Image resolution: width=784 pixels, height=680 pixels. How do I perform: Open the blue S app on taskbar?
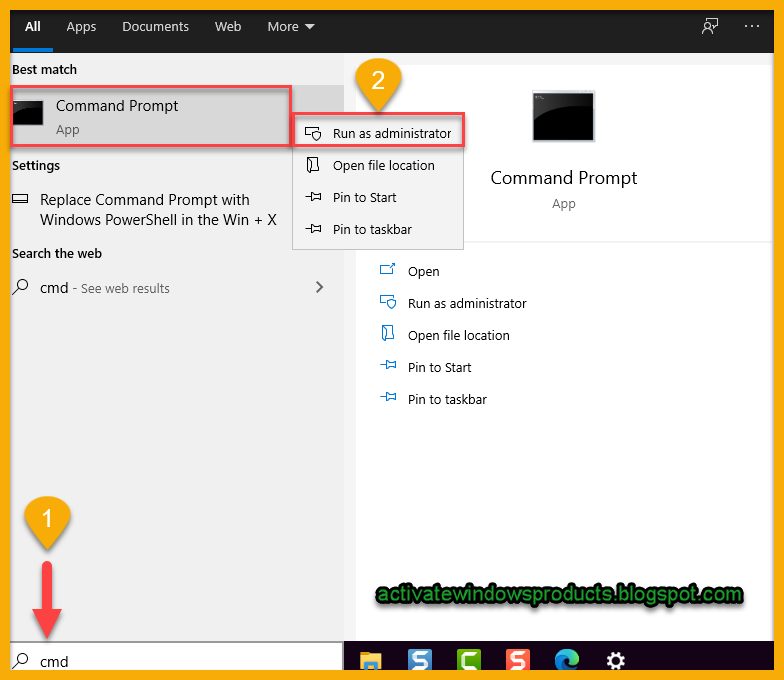click(420, 660)
